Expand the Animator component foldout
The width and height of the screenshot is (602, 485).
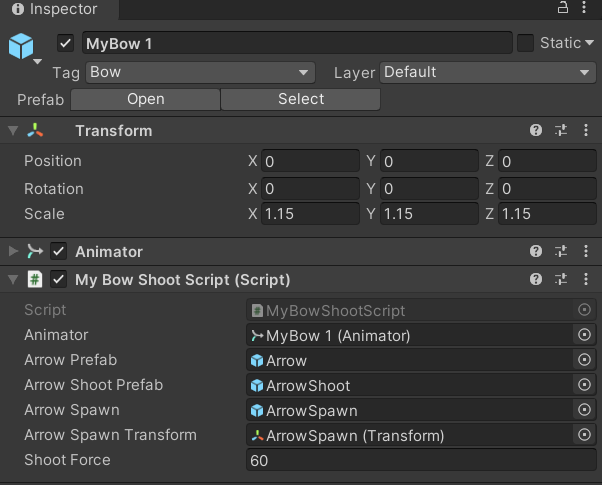pyautogui.click(x=13, y=252)
